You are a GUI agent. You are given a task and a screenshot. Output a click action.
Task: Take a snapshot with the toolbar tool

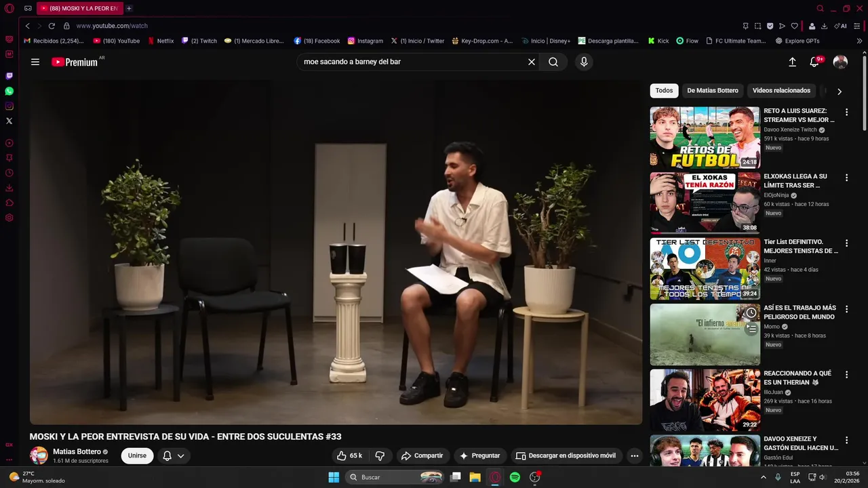[757, 26]
